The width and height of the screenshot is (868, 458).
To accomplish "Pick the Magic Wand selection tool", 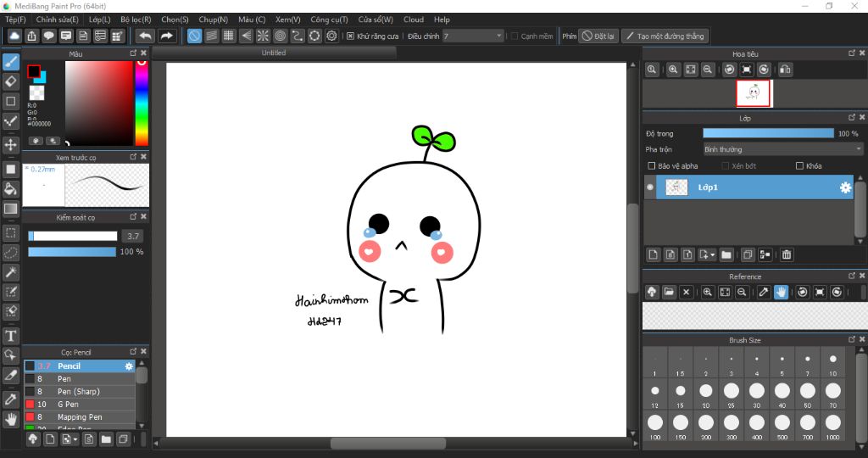I will 11,272.
